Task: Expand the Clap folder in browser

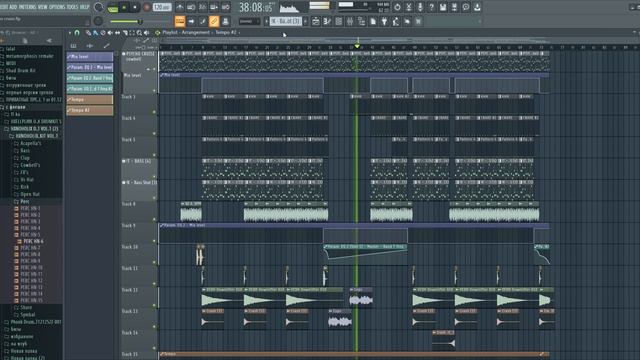Action: click(25, 158)
